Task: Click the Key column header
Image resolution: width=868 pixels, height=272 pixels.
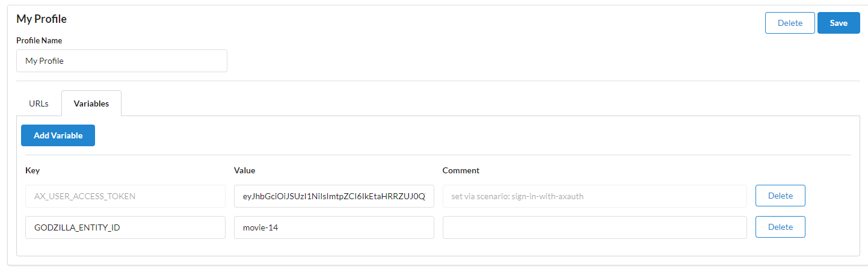Action: [32, 170]
